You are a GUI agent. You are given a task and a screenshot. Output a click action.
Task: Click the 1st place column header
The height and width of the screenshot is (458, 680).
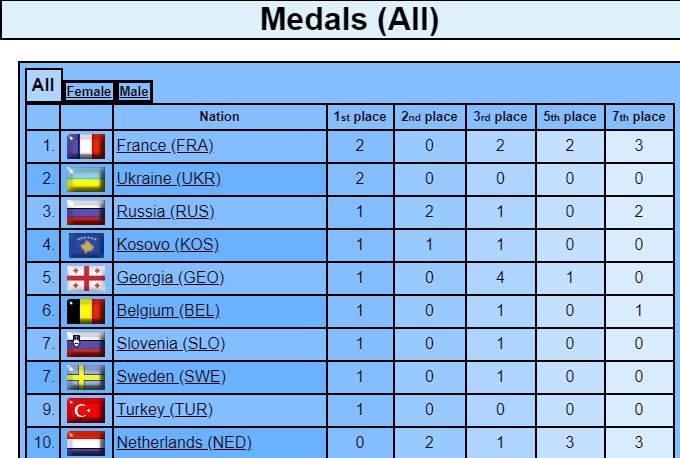(x=360, y=117)
